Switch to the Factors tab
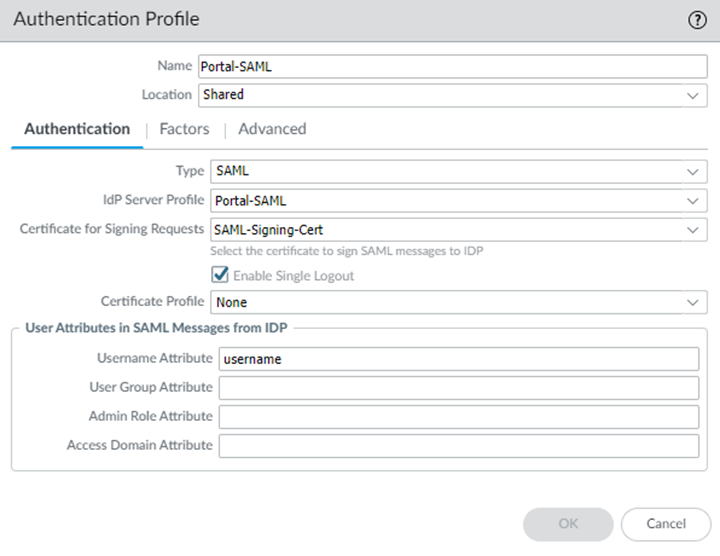720x556 pixels. [x=184, y=129]
